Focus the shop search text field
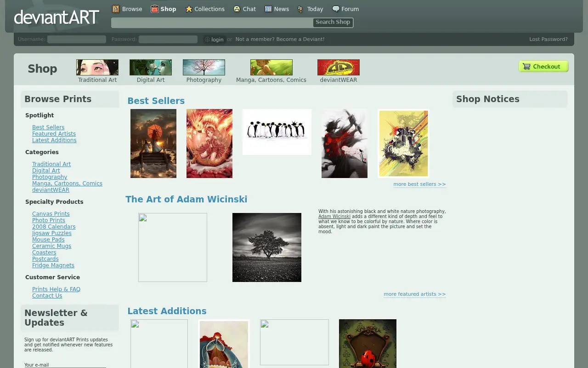588x368 pixels. click(x=212, y=23)
